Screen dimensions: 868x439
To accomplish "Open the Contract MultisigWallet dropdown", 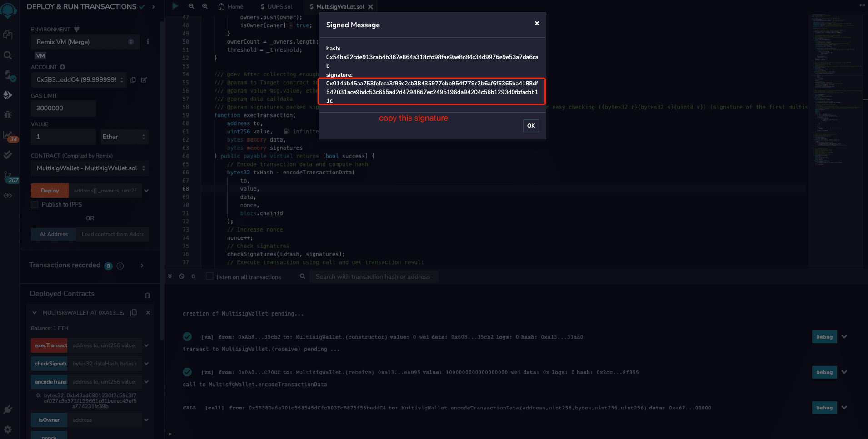I will click(x=90, y=168).
